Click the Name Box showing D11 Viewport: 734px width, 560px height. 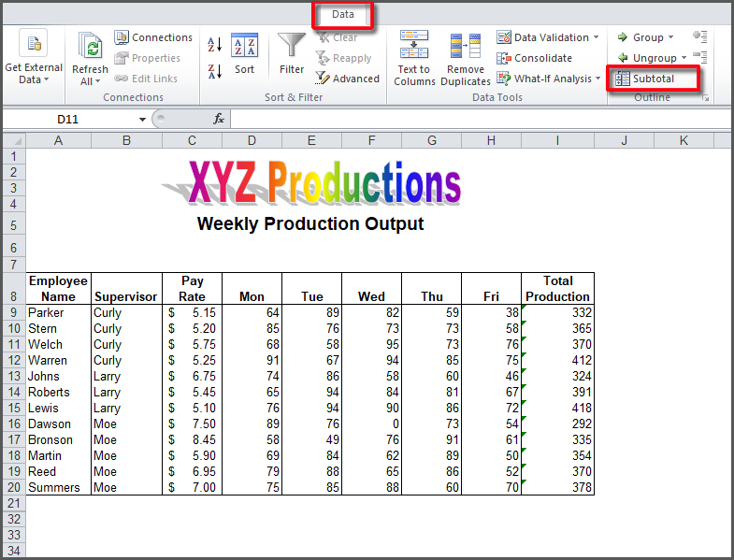(70, 120)
